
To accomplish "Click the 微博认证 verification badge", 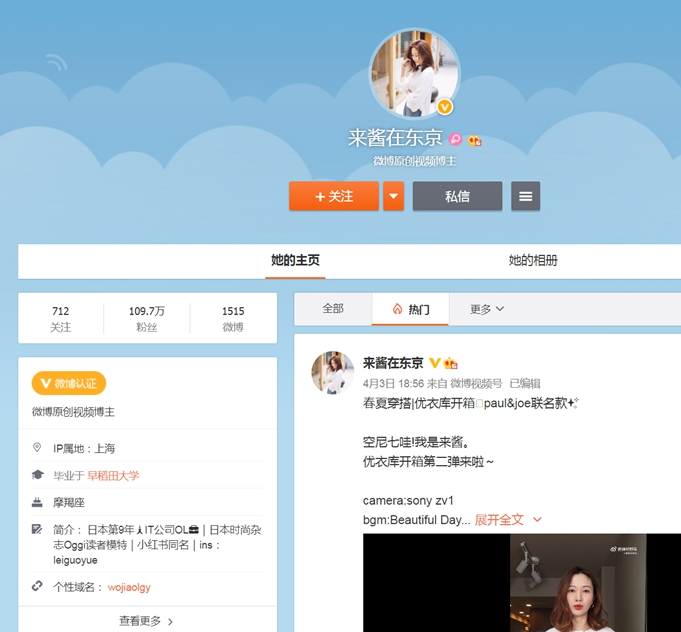I will pyautogui.click(x=69, y=383).
